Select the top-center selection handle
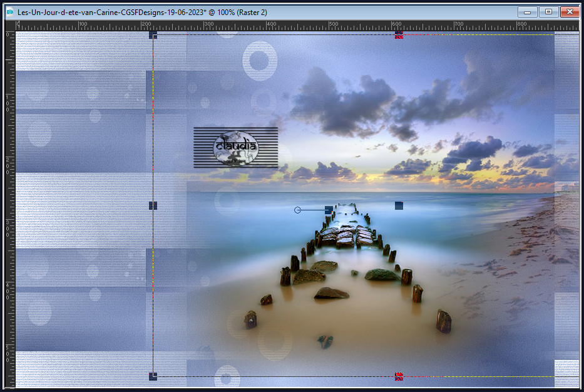 [399, 35]
